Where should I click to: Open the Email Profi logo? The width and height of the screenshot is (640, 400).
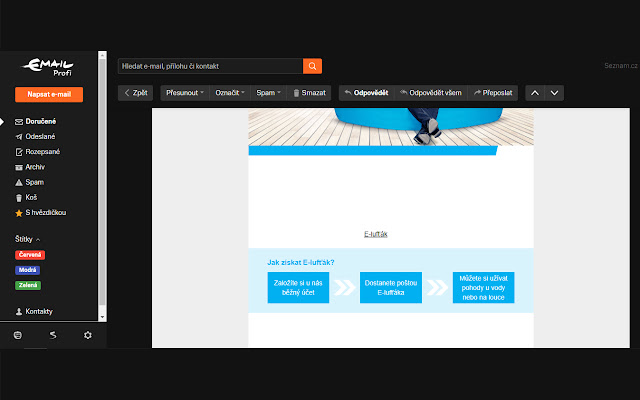pyautogui.click(x=48, y=67)
